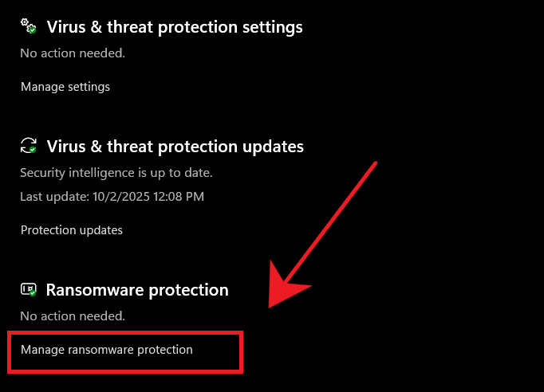Click the gear icon beside protection settings heading
The height and width of the screenshot is (392, 544).
tap(28, 26)
